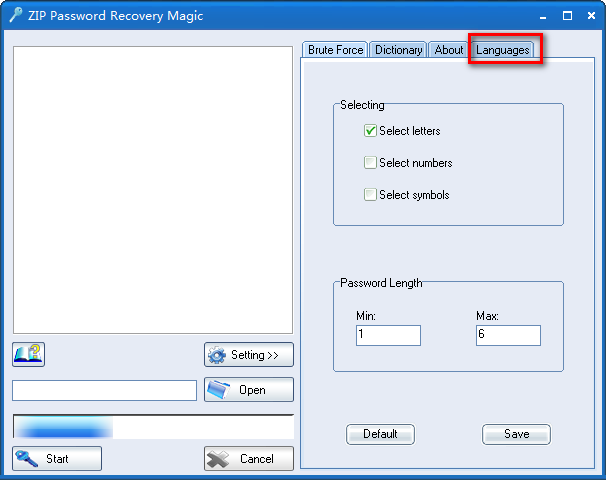Click the Min password length field
606x480 pixels.
pos(388,335)
